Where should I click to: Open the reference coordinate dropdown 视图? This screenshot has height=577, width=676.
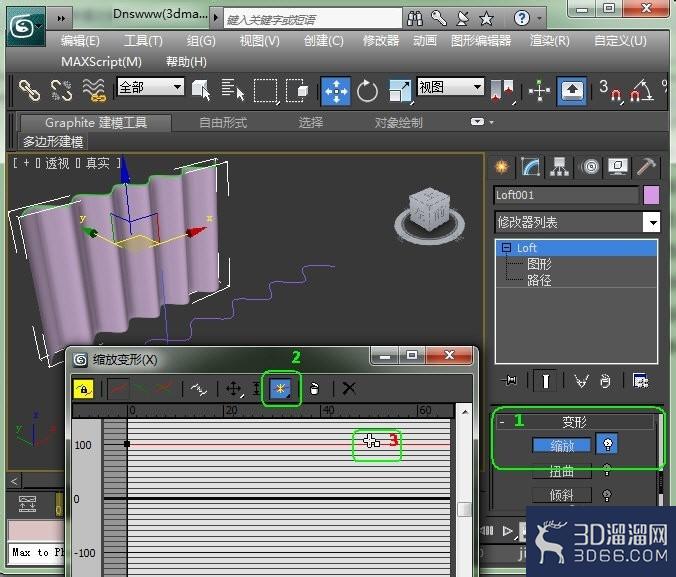(451, 87)
